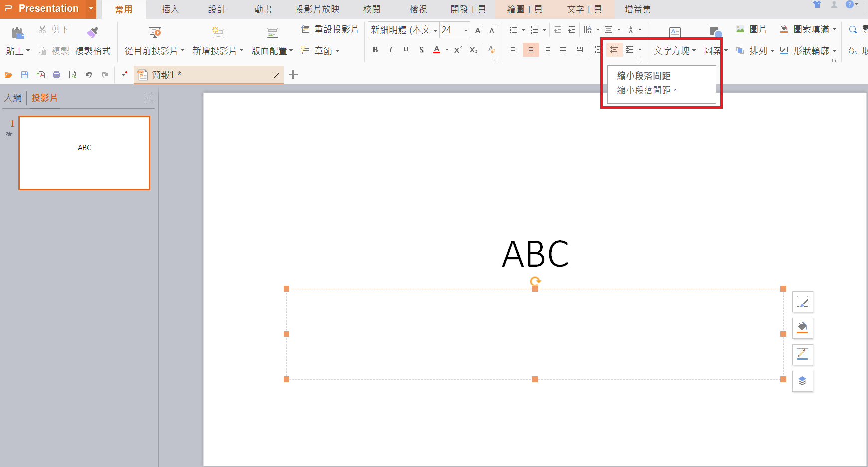868x467 pixels.
Task: Click the Increase Font Size icon
Action: [x=478, y=30]
